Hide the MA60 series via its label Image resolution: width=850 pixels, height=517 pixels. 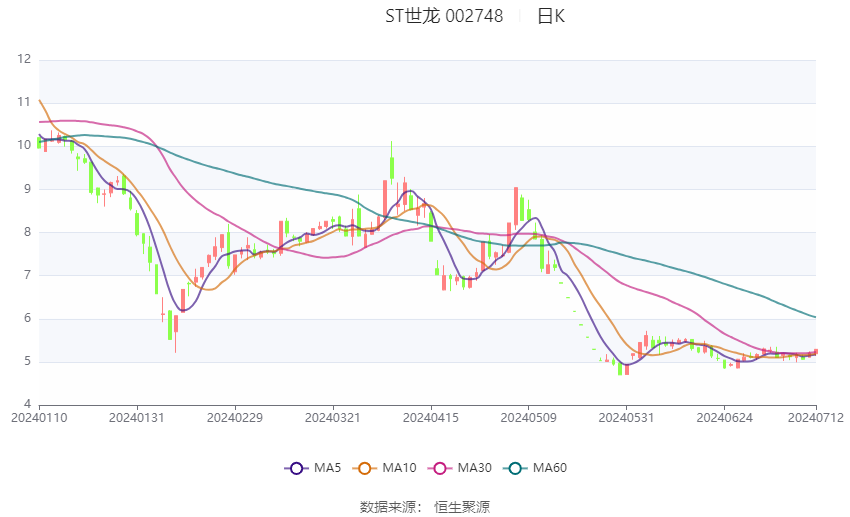[x=550, y=468]
